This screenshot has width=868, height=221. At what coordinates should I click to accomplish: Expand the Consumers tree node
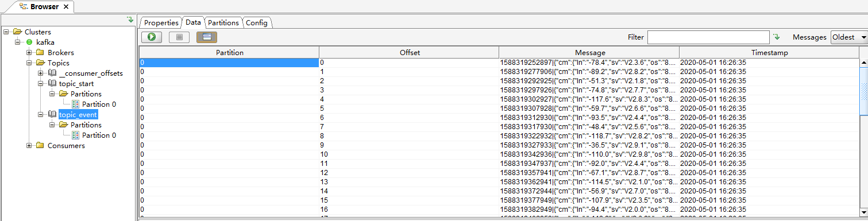tap(29, 146)
